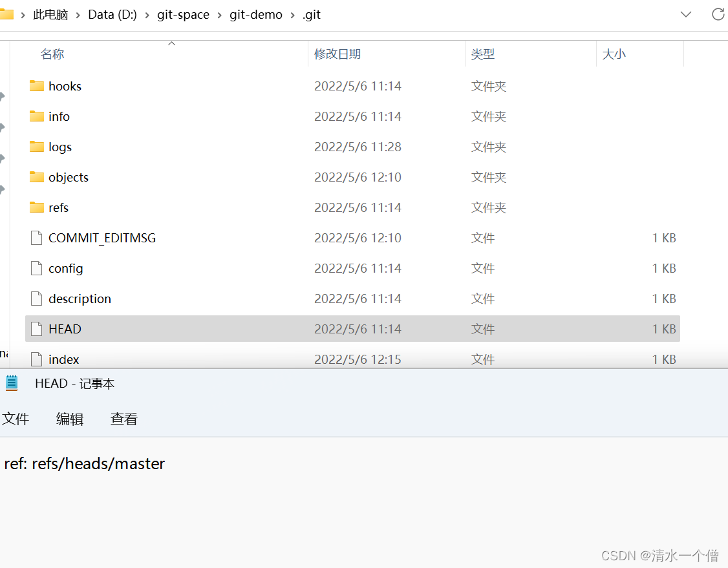The height and width of the screenshot is (568, 728).
Task: Expand chevron after git-demo in breadcrumb
Action: click(292, 16)
